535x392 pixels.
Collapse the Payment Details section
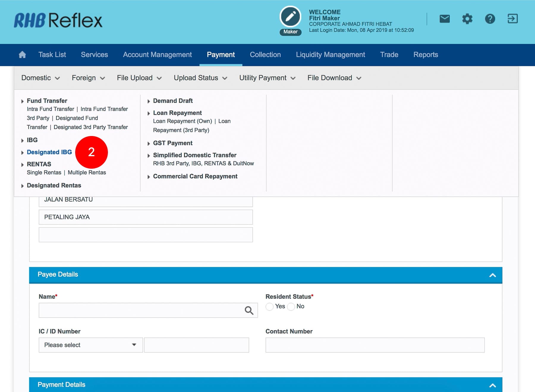pyautogui.click(x=492, y=385)
